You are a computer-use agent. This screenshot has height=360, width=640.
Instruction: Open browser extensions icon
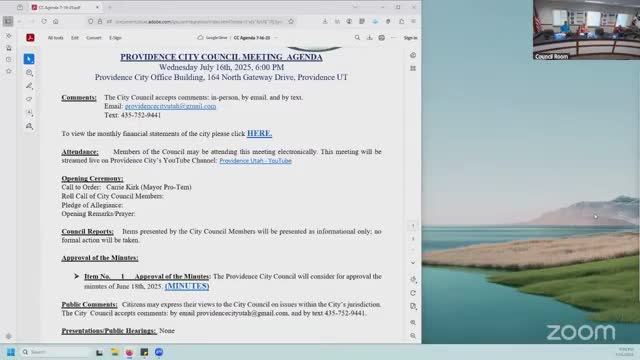click(402, 21)
